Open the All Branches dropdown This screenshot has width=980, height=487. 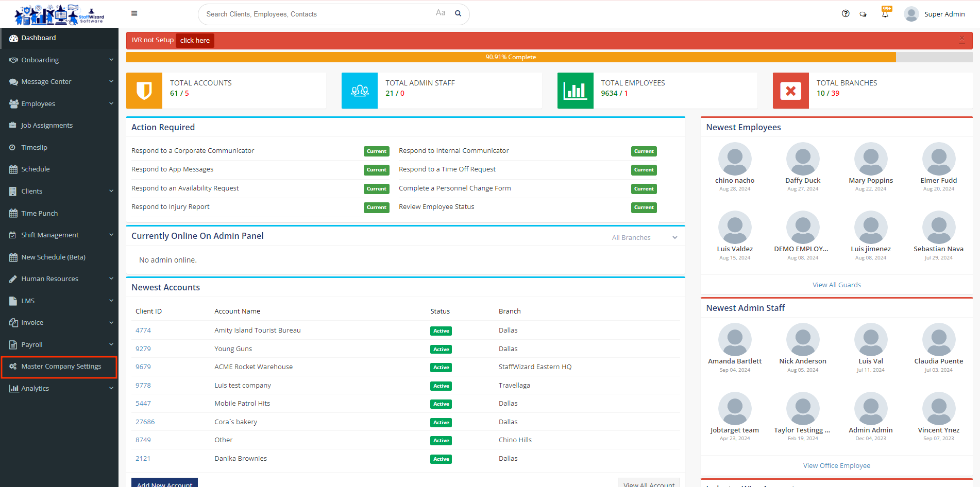[x=644, y=237]
